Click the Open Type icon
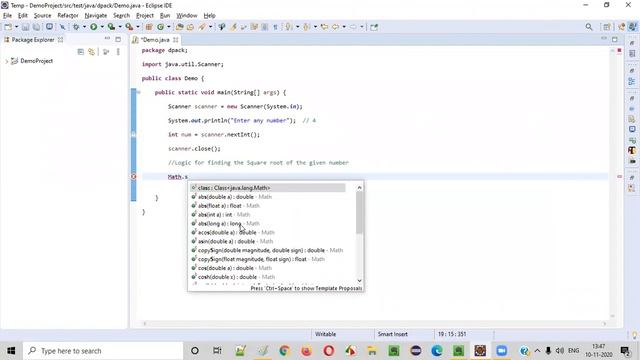 click(x=180, y=27)
